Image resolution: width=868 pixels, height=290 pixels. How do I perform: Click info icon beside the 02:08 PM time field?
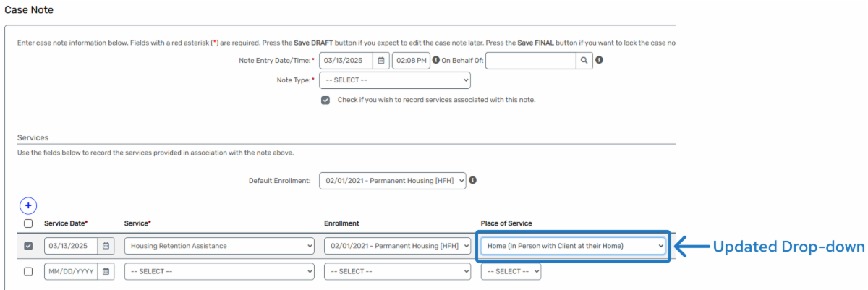pyautogui.click(x=435, y=61)
